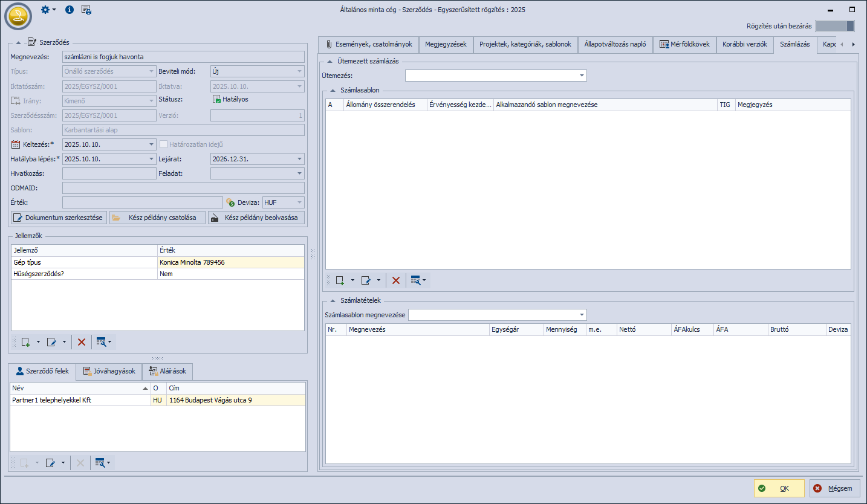Collapse the Ütemezett számlázás section

330,61
